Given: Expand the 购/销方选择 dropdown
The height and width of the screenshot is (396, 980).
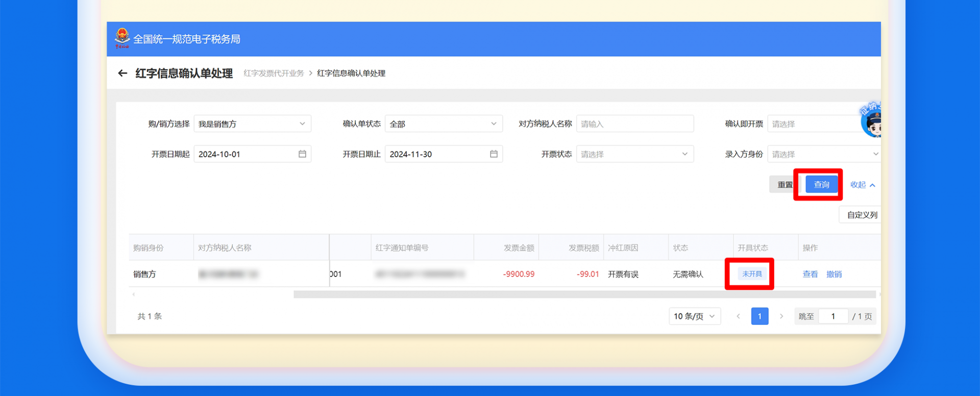Looking at the screenshot, I should click(252, 124).
